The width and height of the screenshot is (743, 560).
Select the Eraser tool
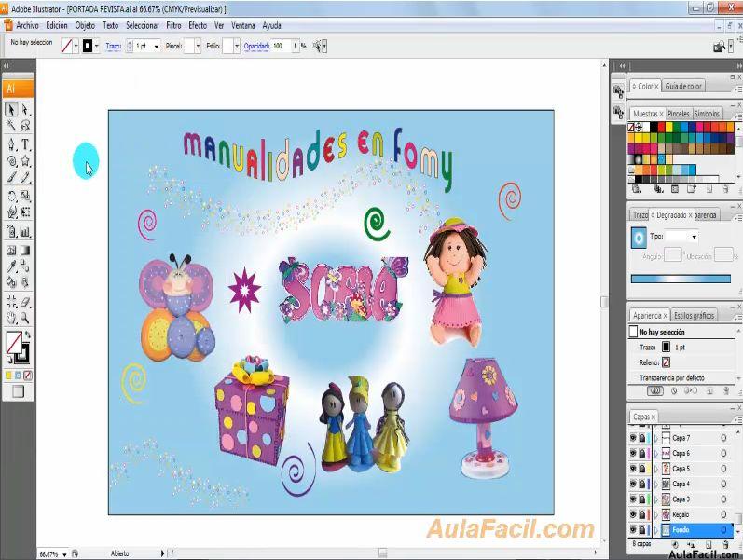25,301
